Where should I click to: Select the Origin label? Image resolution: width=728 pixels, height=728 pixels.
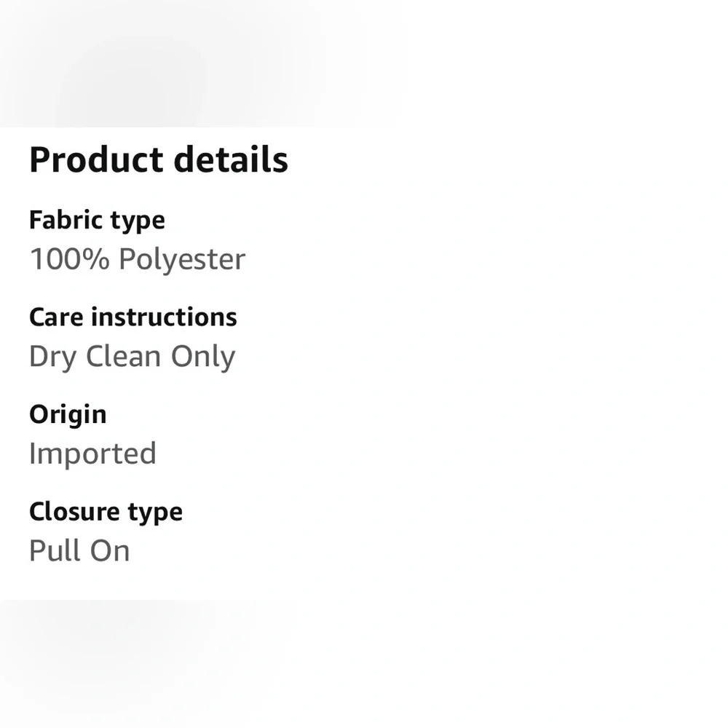coord(68,415)
